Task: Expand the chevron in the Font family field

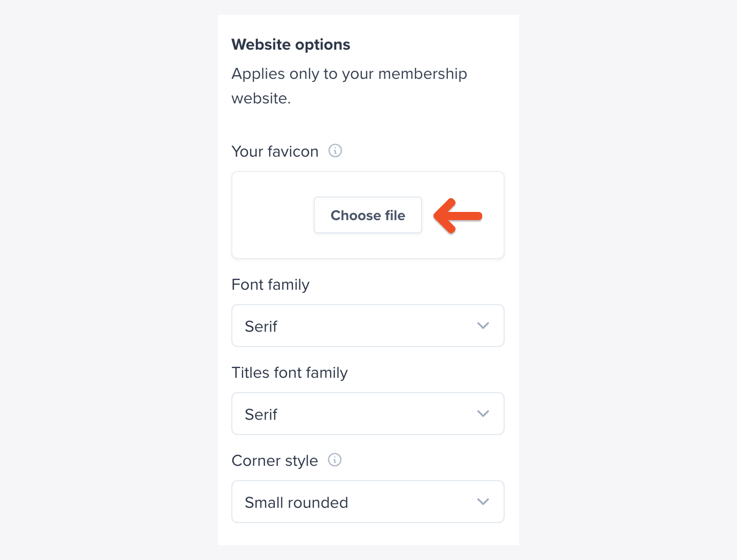Action: click(x=483, y=326)
